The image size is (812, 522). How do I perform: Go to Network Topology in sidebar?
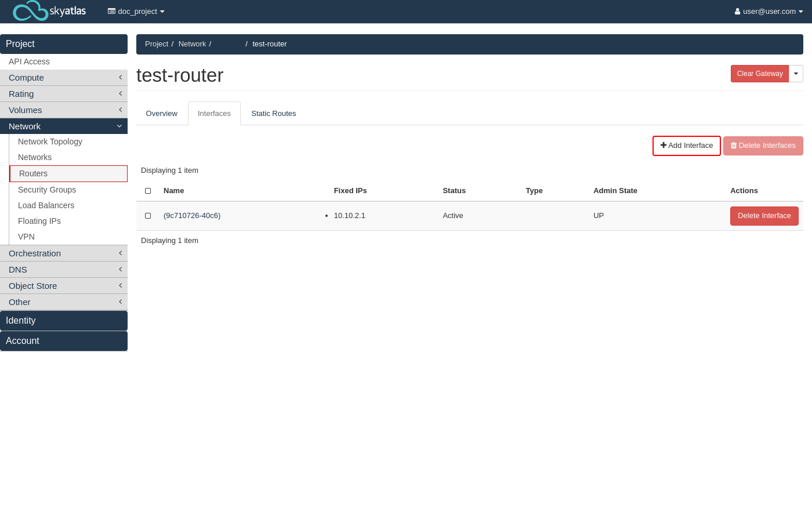[x=50, y=142]
